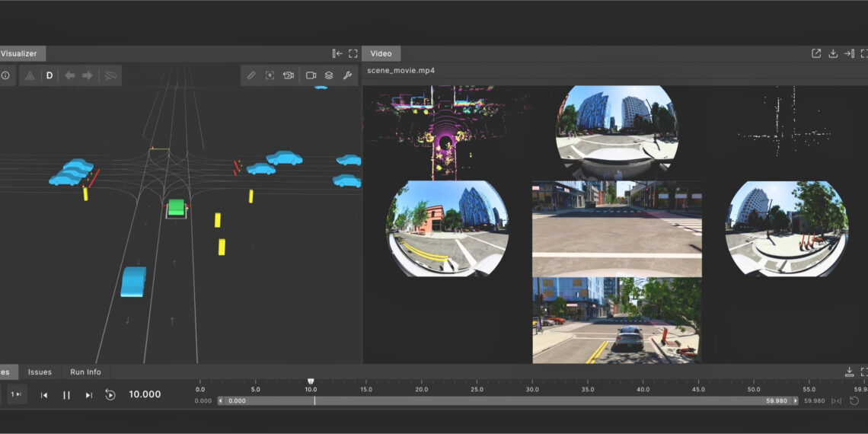This screenshot has height=434, width=868.
Task: Click the info circle icon
Action: pyautogui.click(x=5, y=75)
